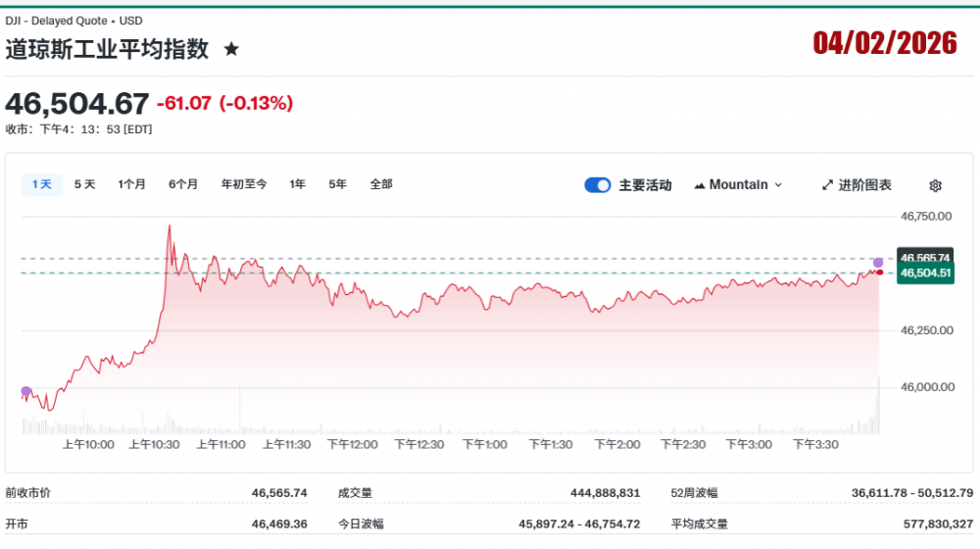
Task: Click the 前收市价 label
Action: 28,493
